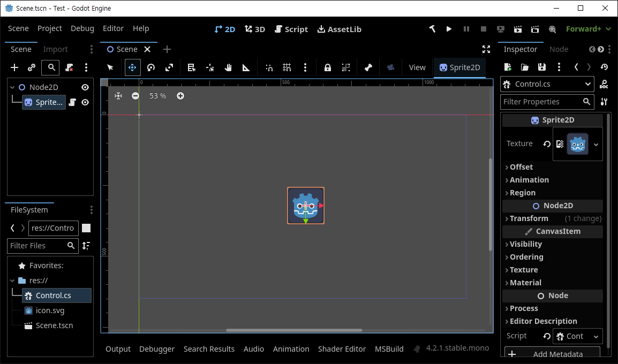Click the scene tree filter search button
This screenshot has height=364, width=618.
coord(51,67)
